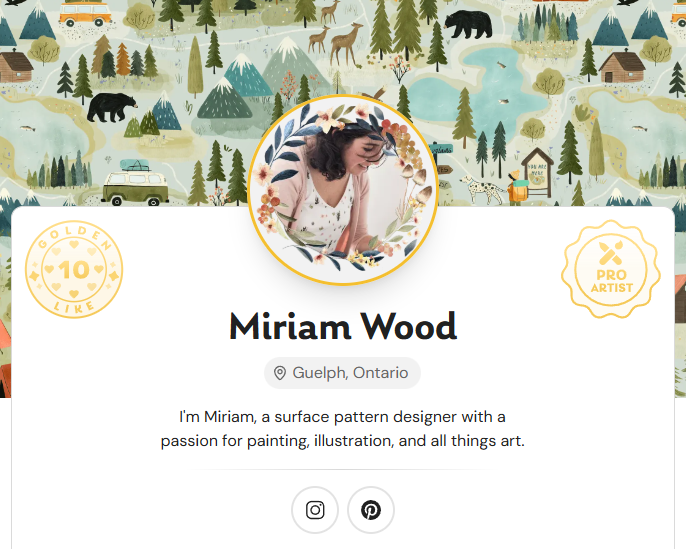
Task: Click the log cabin in the banner's right corner
Action: tap(624, 68)
